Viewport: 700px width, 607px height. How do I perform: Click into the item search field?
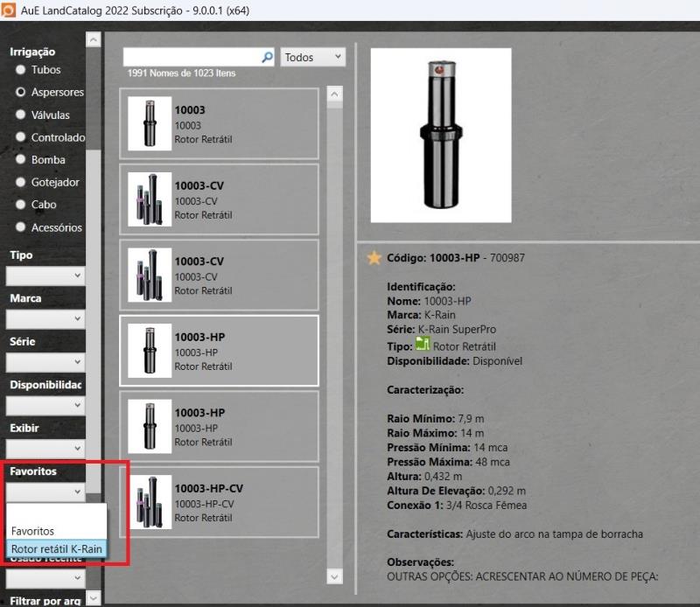click(x=192, y=57)
